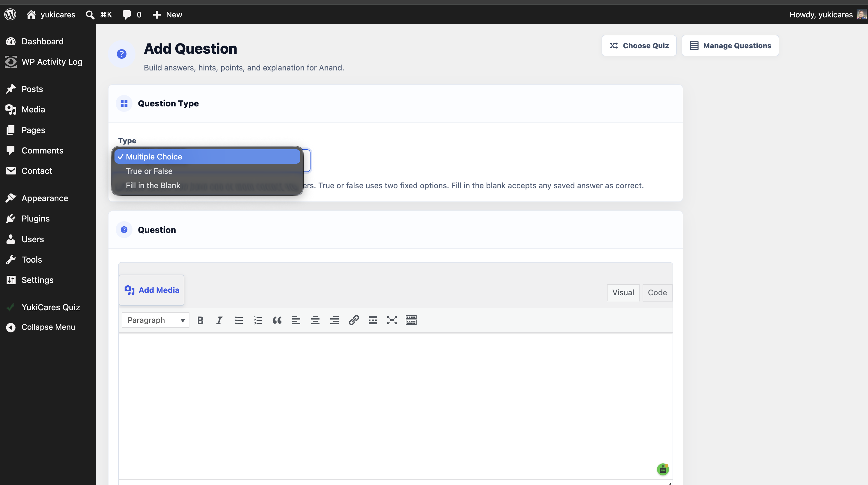
Task: Align text right
Action: pos(334,320)
